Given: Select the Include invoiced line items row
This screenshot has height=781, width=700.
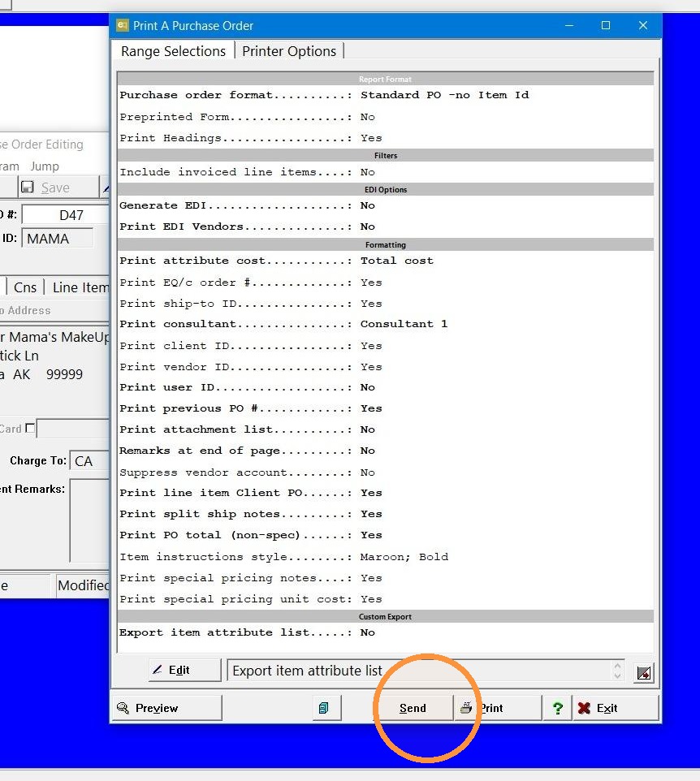Looking at the screenshot, I should (386, 172).
